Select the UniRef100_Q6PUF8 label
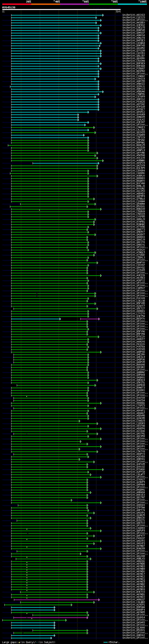The image size is (149, 644). point(134,531)
